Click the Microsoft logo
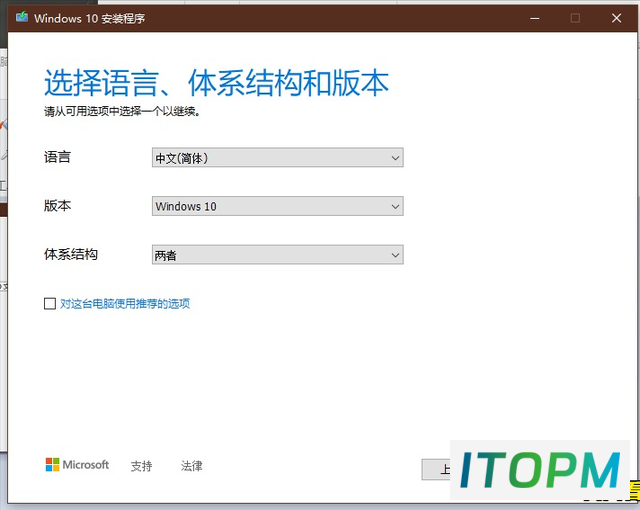The width and height of the screenshot is (640, 510). click(x=77, y=465)
